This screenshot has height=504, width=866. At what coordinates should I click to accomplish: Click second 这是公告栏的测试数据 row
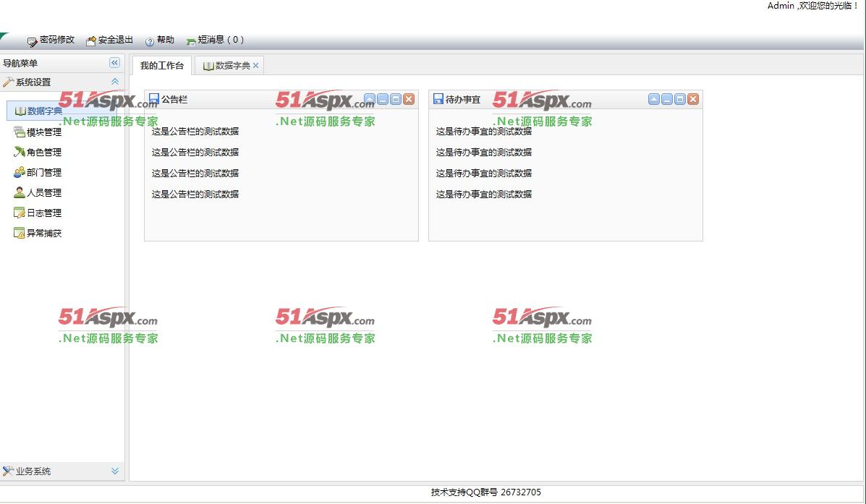pyautogui.click(x=195, y=153)
